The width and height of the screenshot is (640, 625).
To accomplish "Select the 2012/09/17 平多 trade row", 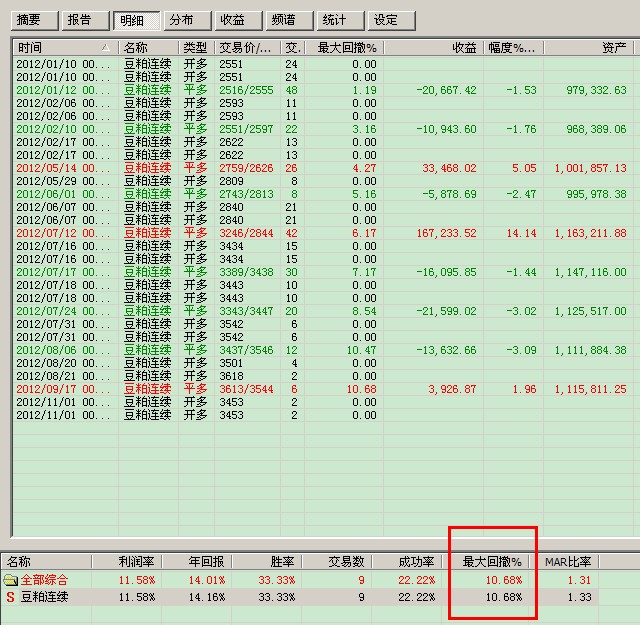I will click(321, 389).
